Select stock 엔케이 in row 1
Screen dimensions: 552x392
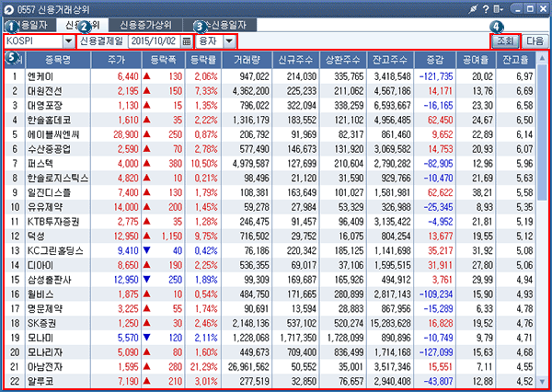click(x=40, y=76)
